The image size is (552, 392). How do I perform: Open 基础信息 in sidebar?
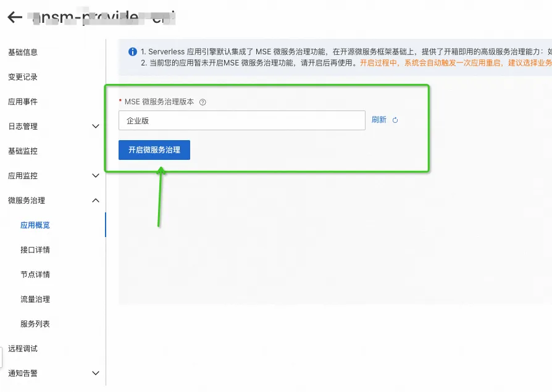tap(23, 52)
